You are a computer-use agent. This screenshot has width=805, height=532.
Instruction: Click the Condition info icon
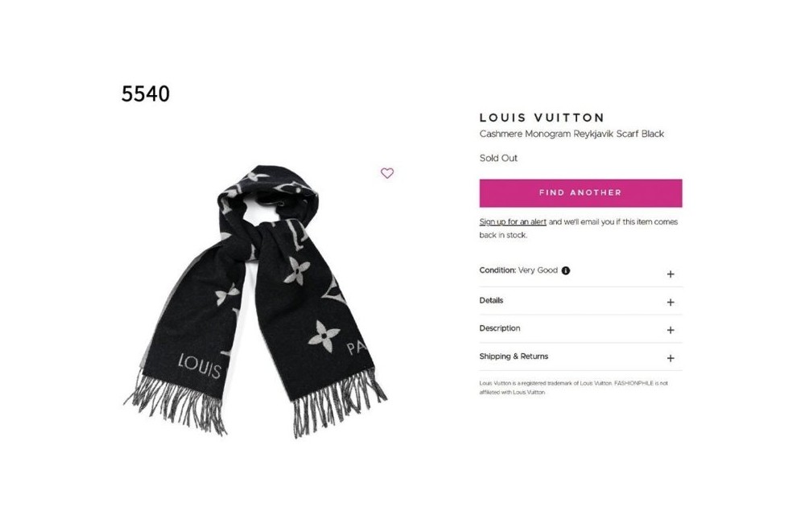click(x=566, y=270)
